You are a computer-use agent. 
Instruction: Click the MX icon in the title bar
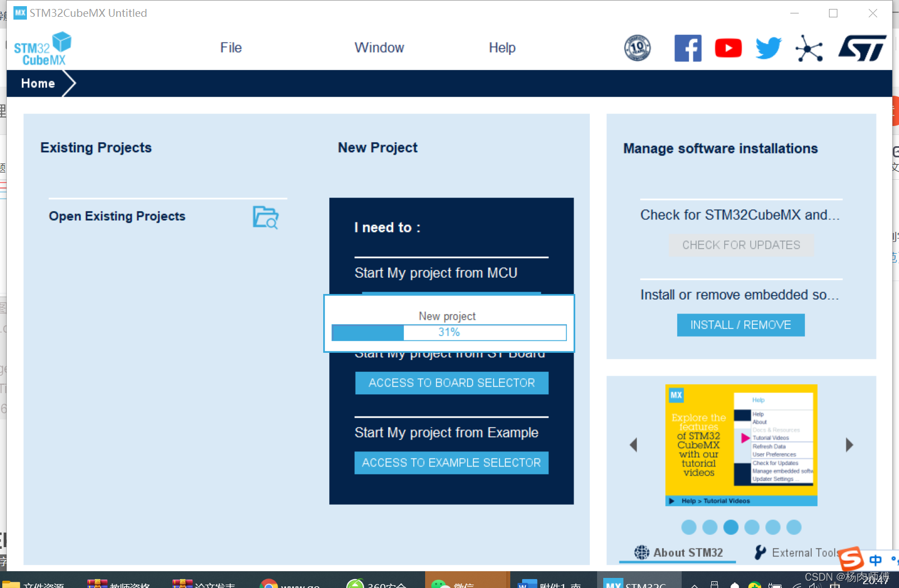(x=20, y=13)
